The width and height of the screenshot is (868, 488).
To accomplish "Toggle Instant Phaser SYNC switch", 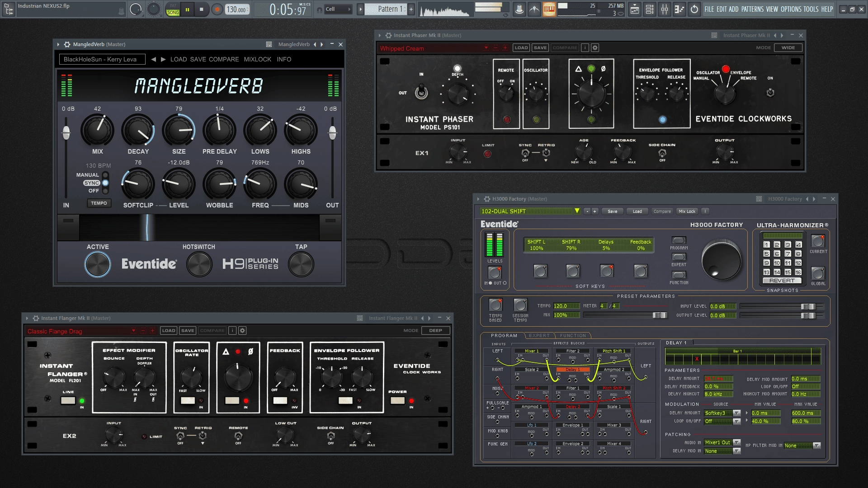I will click(x=525, y=153).
